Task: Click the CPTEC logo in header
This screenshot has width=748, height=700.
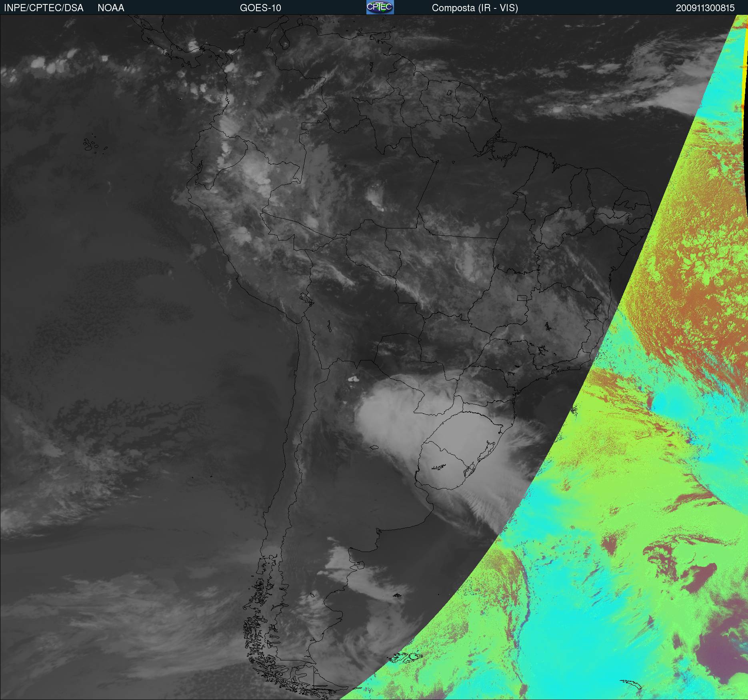Action: click(380, 7)
